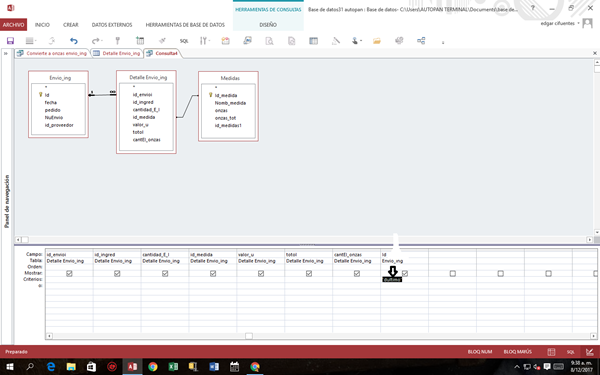This screenshot has width=600, height=375.
Task: Click the datasheet view icon in status bar
Action: tap(551, 352)
